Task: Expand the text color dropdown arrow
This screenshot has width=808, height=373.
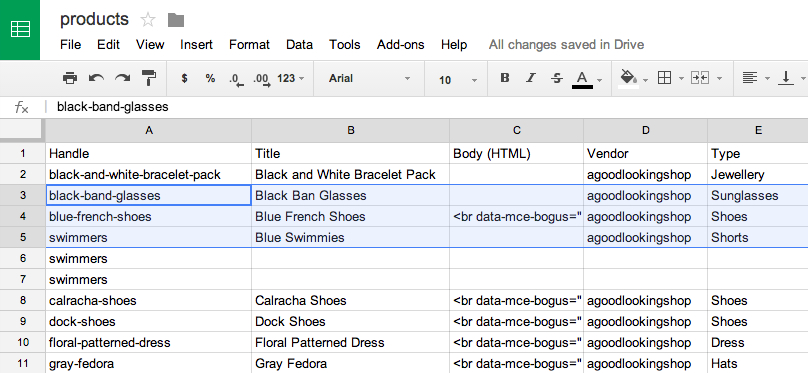Action: (x=599, y=80)
